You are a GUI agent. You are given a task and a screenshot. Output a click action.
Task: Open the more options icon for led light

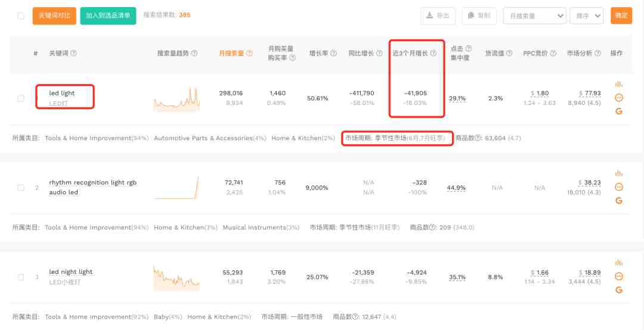click(618, 98)
